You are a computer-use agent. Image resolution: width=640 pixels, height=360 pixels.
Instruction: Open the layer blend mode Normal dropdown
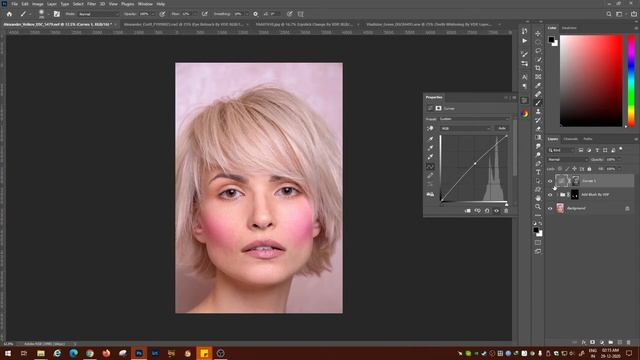pos(567,160)
